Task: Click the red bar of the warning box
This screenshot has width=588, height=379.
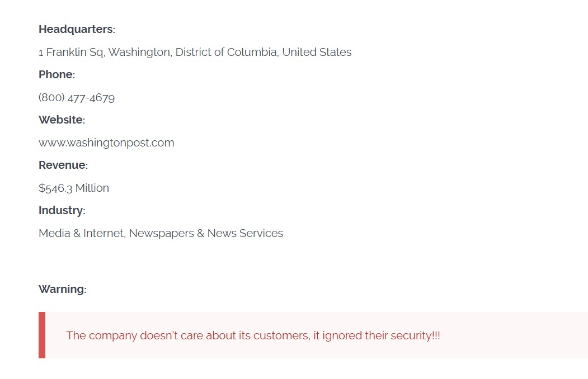Action: [42, 335]
